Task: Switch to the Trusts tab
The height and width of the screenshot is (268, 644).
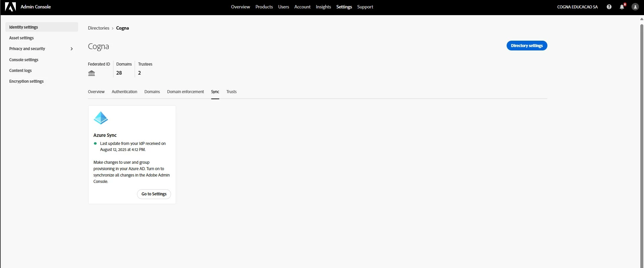Action: (x=231, y=92)
